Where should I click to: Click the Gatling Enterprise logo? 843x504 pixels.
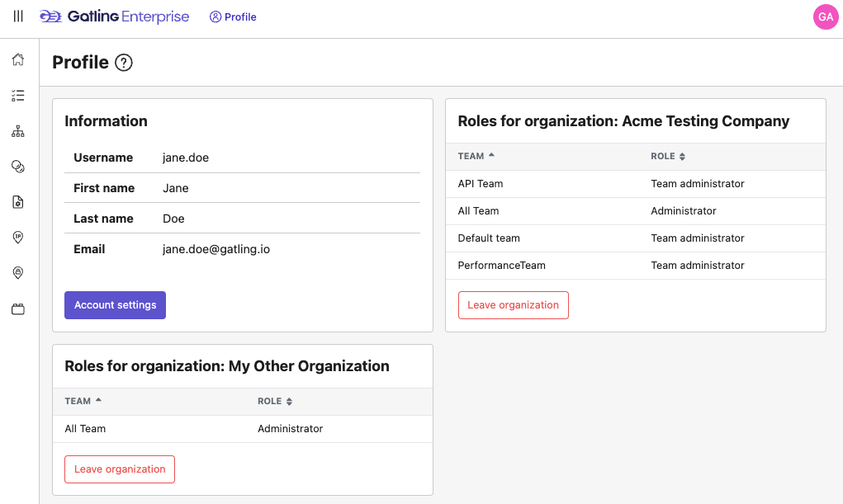point(114,16)
